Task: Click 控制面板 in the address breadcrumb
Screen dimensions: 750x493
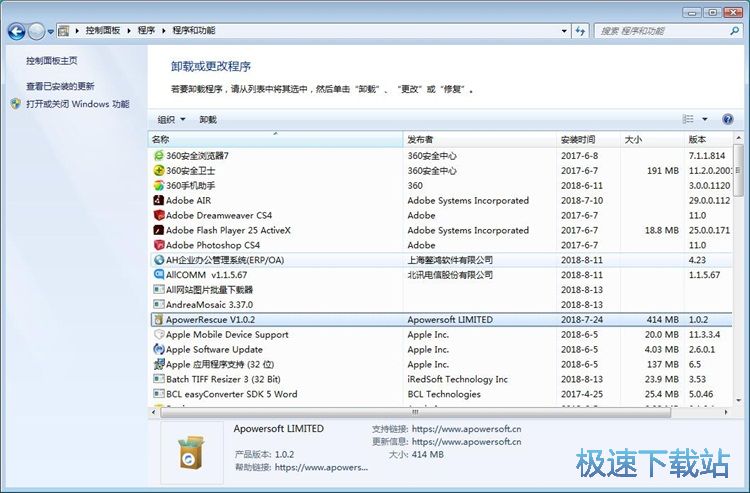Action: tap(103, 31)
